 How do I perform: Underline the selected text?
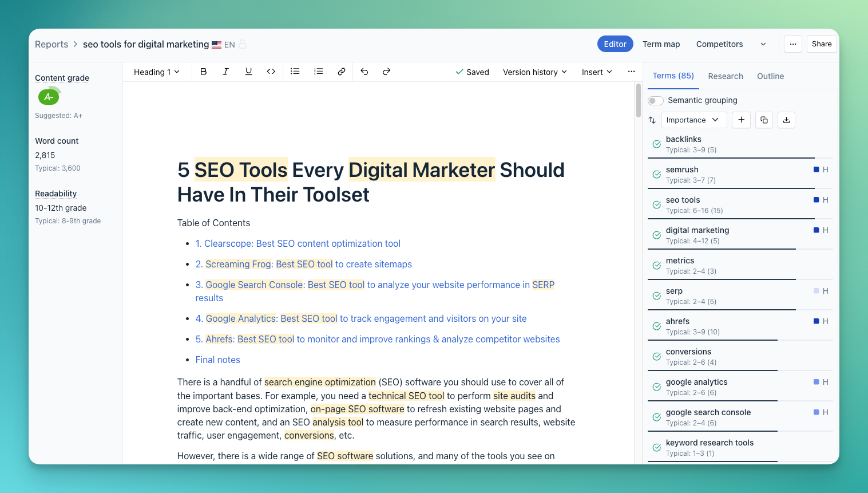coord(248,72)
